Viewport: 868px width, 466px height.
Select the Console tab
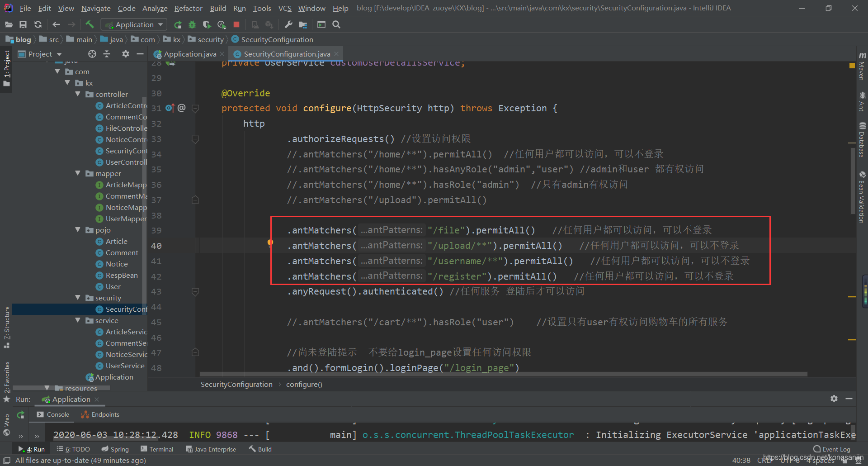tap(53, 414)
